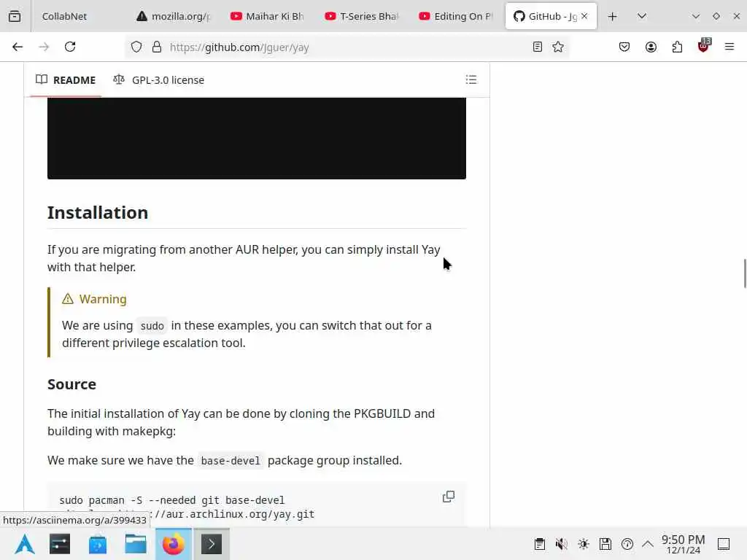Viewport: 747px width, 560px height.
Task: View site security padlock info
Action: pyautogui.click(x=156, y=47)
